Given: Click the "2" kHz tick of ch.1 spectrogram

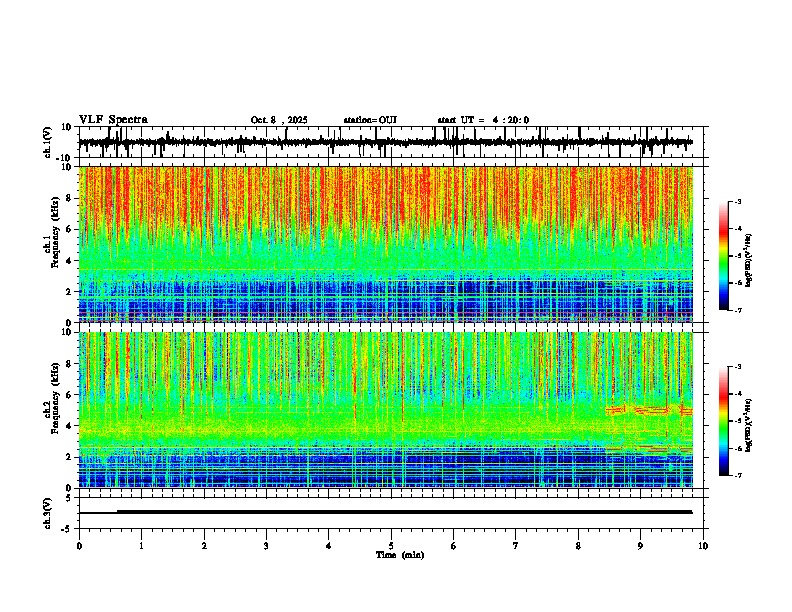Looking at the screenshot, I should coord(69,292).
